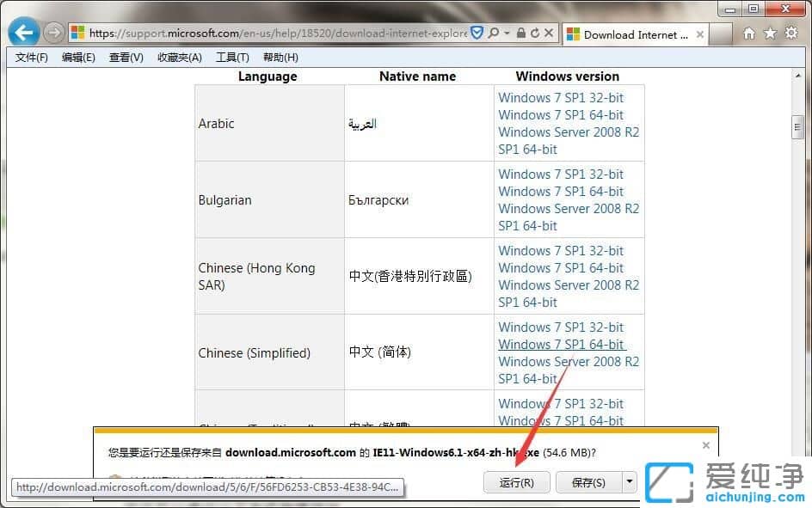Click the address bar URL field
Image resolution: width=812 pixels, height=508 pixels.
click(x=258, y=33)
